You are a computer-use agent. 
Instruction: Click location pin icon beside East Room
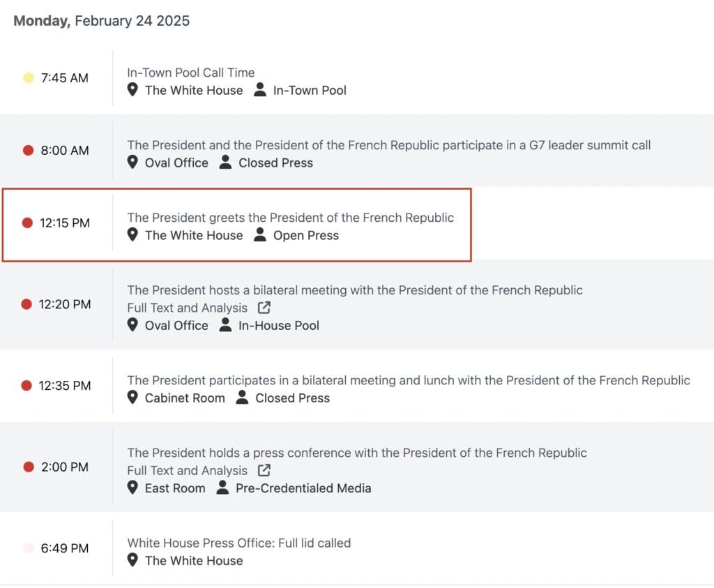(x=132, y=488)
